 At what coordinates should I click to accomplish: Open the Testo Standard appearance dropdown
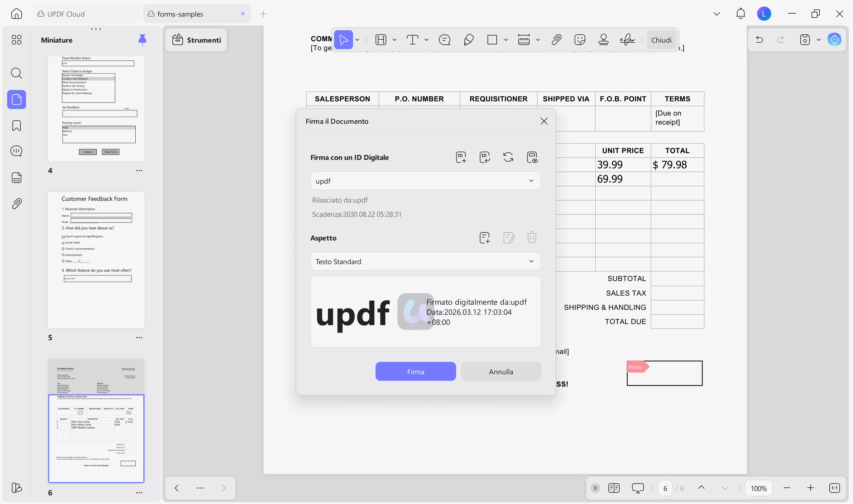tap(531, 261)
